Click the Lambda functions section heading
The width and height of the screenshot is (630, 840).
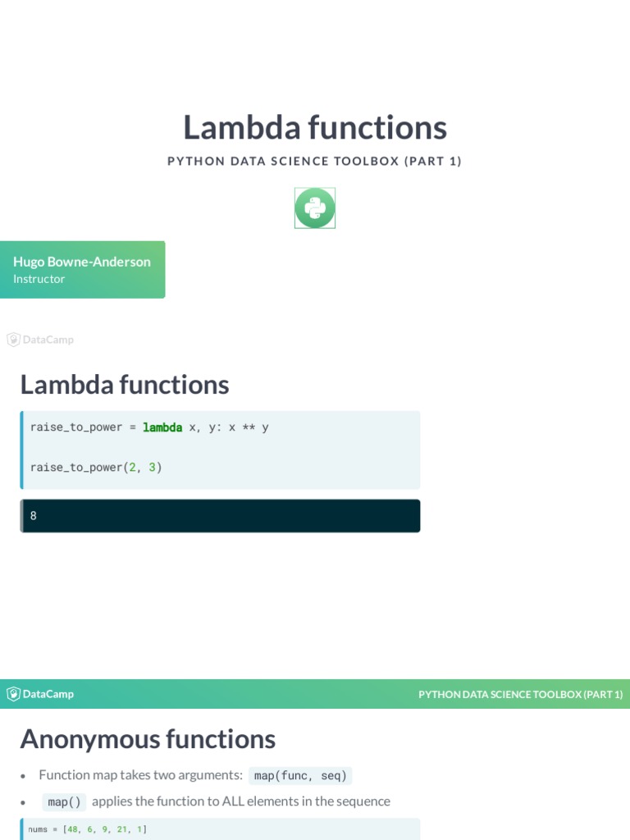tap(125, 385)
